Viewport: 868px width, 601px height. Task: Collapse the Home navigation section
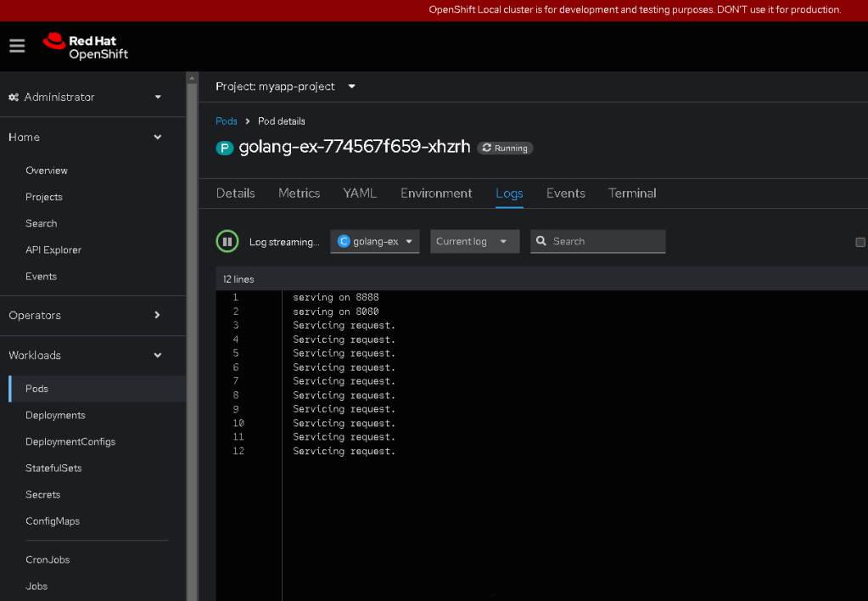93,137
